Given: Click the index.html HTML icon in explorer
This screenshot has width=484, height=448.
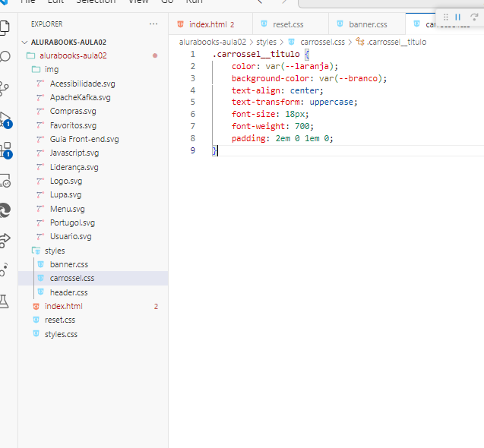Looking at the screenshot, I should pyautogui.click(x=36, y=306).
